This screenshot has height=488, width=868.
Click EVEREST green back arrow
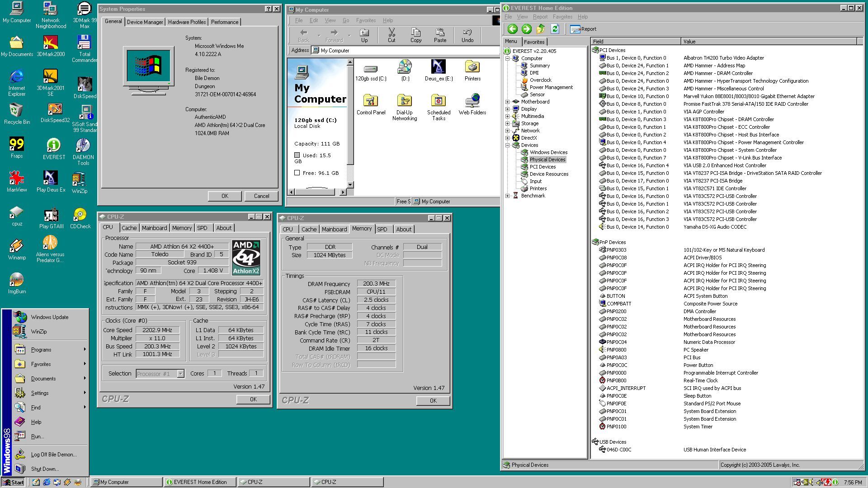pyautogui.click(x=512, y=29)
